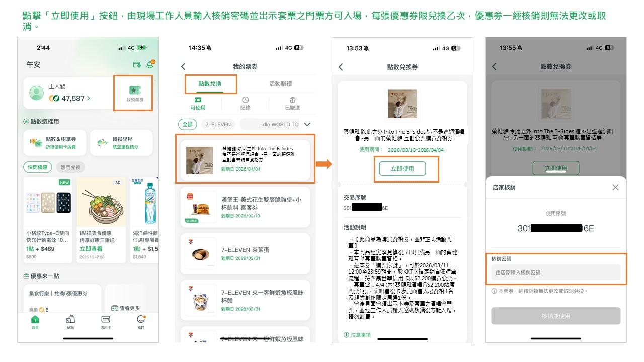The height and width of the screenshot is (362, 644).
Task: Go back from 點數兌換券 screen at 13:53
Action: point(341,67)
